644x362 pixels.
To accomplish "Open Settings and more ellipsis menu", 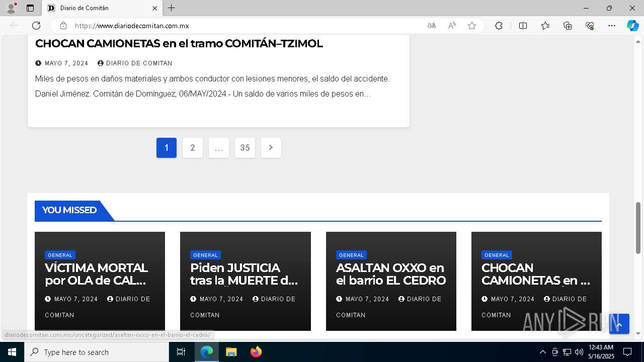I will click(612, 26).
